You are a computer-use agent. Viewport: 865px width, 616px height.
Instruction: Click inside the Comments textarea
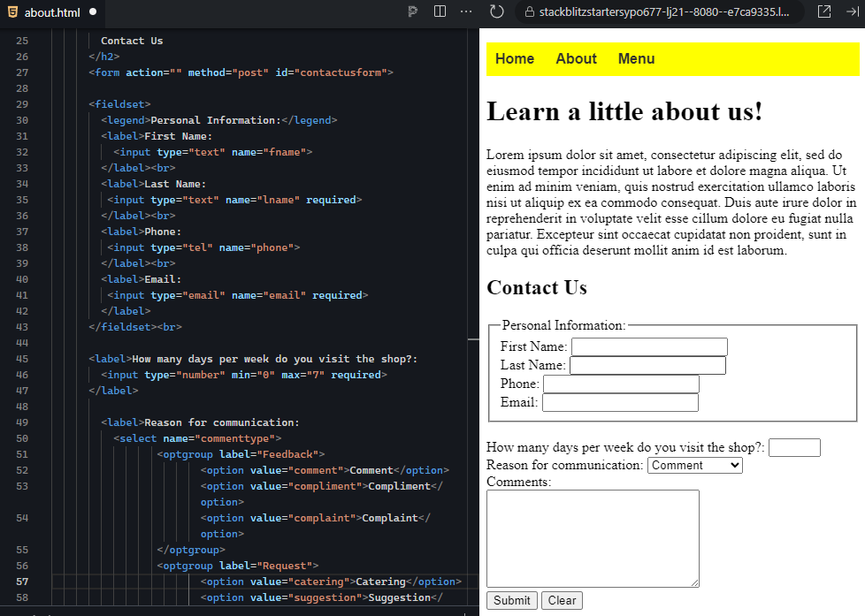pyautogui.click(x=593, y=537)
